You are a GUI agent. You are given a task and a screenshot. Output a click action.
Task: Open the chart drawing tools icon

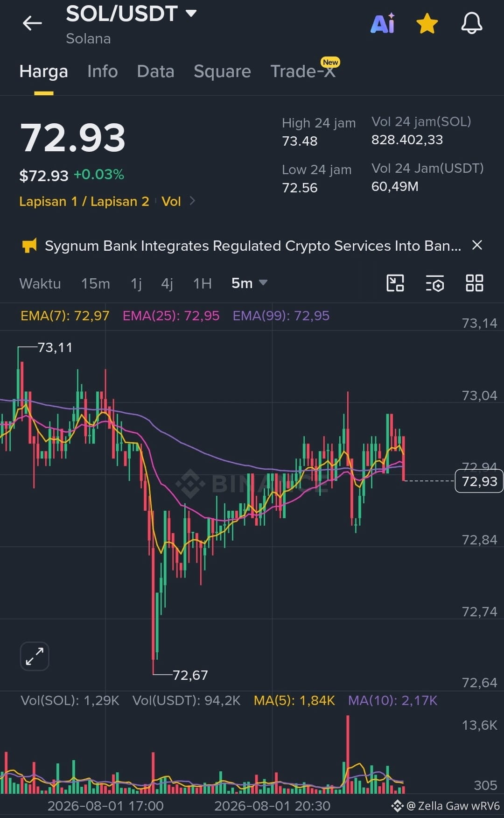[x=395, y=283]
